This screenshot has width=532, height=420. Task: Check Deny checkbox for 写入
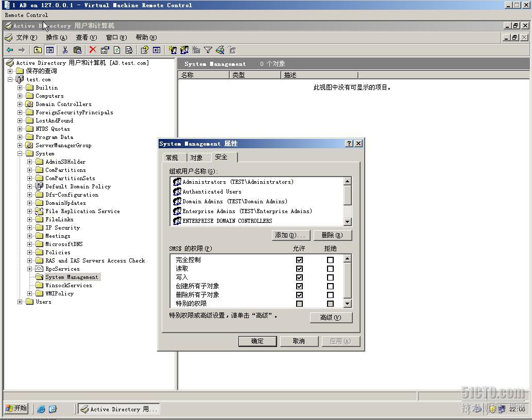click(330, 277)
